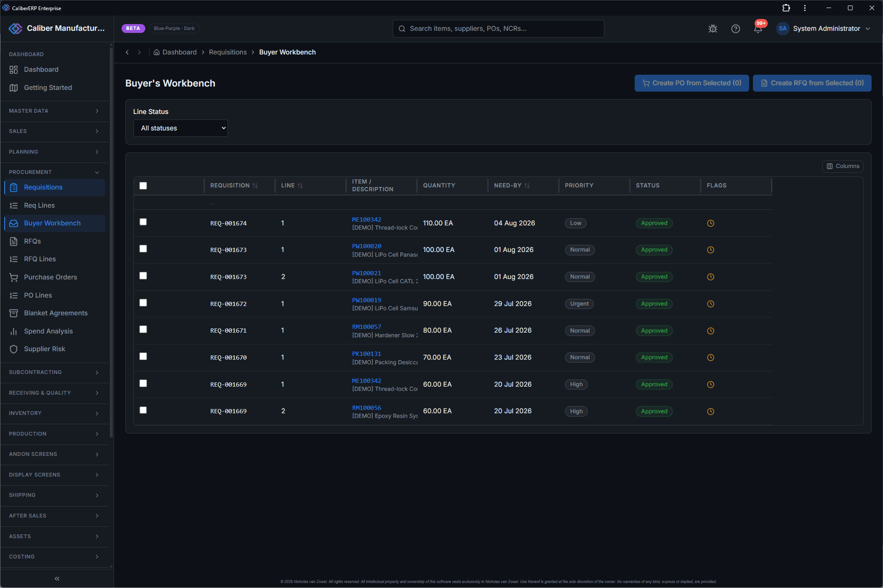Collapse sidebar with double chevron icon

click(57, 578)
